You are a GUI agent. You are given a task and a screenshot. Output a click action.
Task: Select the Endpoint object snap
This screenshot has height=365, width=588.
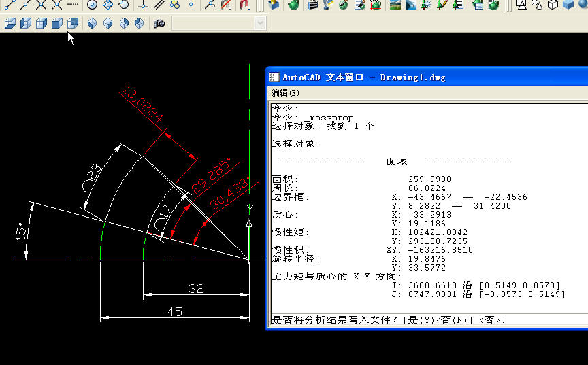tap(10, 5)
